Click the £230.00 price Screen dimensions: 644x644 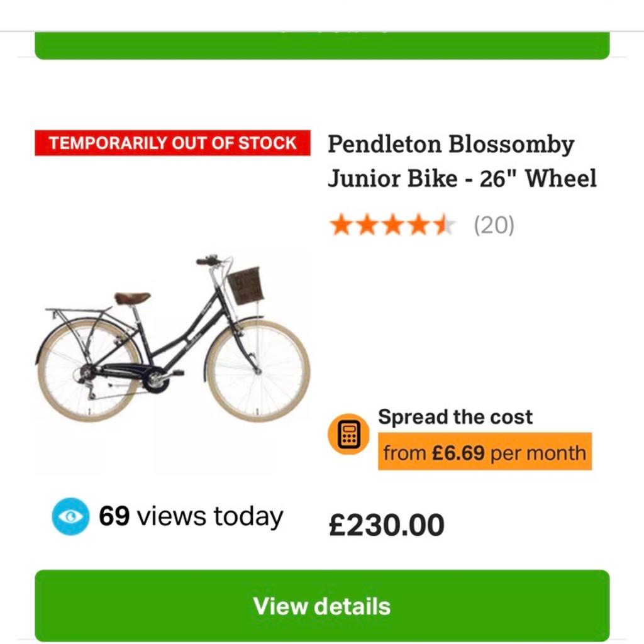tap(386, 526)
